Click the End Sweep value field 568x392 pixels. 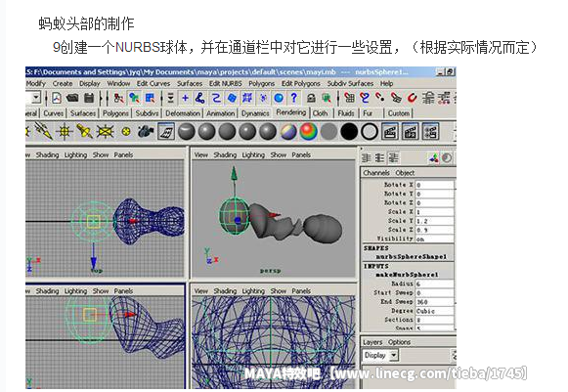click(434, 302)
